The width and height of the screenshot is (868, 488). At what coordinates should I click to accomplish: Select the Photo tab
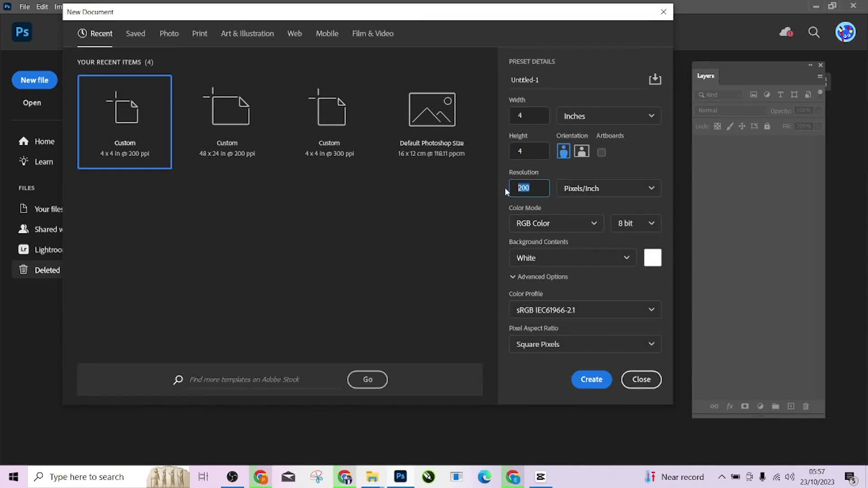point(170,33)
